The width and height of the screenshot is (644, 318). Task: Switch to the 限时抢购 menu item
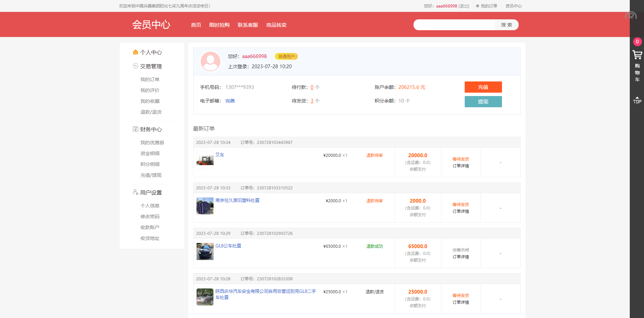(x=219, y=25)
